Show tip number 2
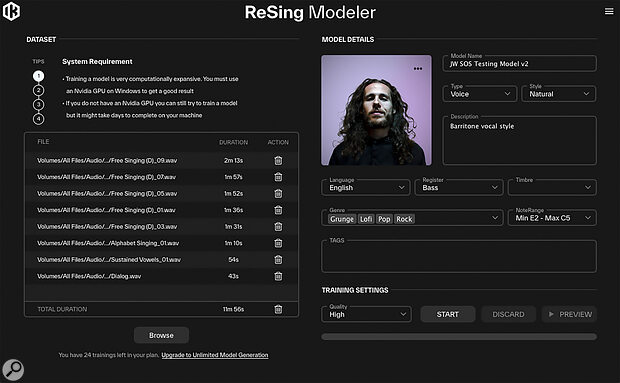 click(x=38, y=90)
